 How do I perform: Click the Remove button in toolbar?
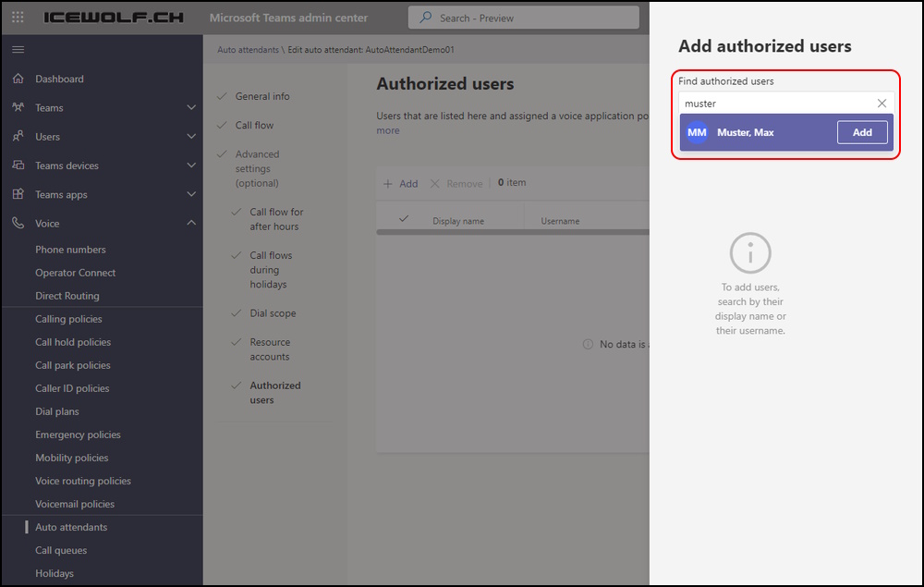tap(456, 184)
